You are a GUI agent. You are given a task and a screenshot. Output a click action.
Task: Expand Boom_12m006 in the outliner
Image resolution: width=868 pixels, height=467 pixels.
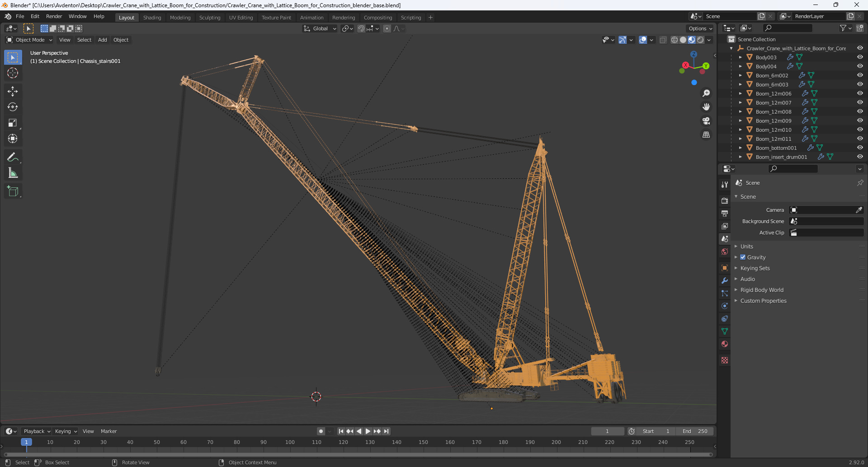tap(740, 93)
